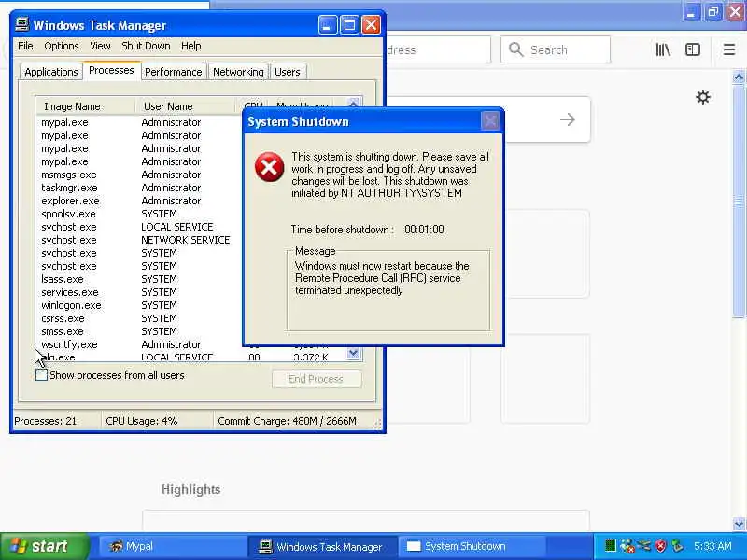Click the Highlights heading in Mypal
This screenshot has width=747, height=560.
[x=190, y=489]
